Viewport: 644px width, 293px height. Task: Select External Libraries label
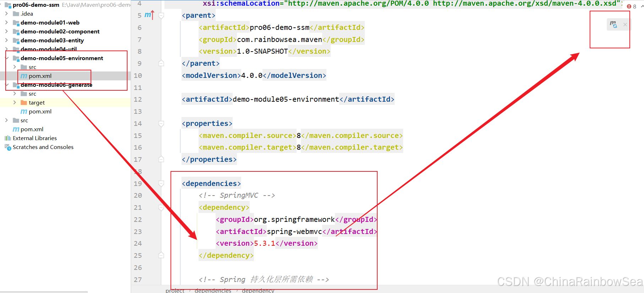click(x=34, y=138)
